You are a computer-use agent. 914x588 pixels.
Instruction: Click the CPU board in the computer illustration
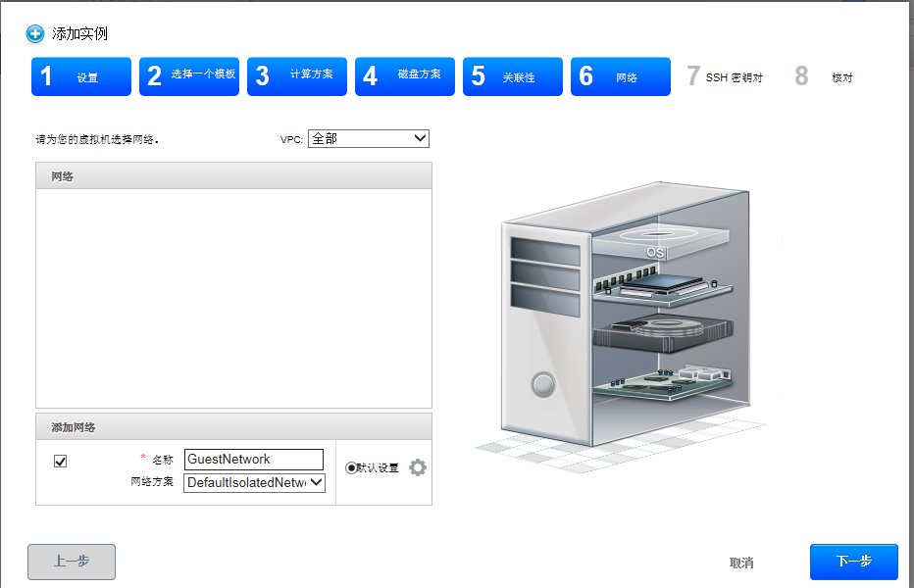tap(663, 288)
